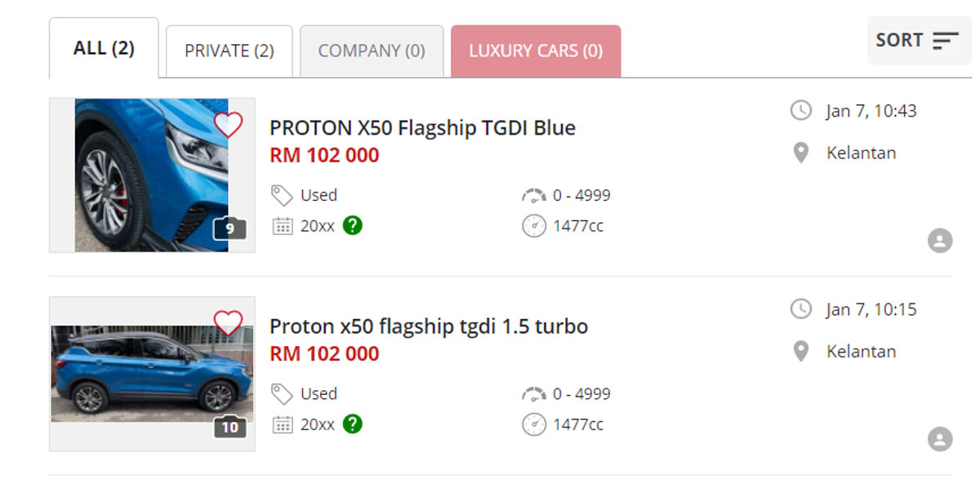
Task: Open PROTON X50 Flagship TGDI Blue title link
Action: coord(422,128)
